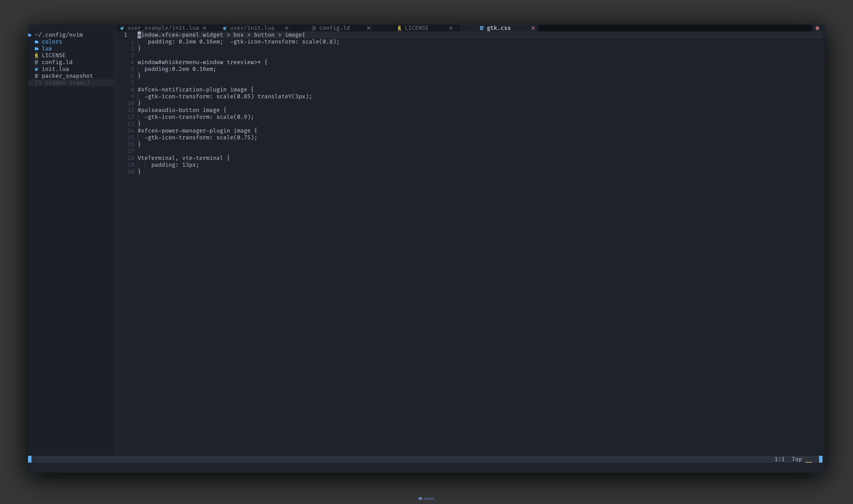
Task: Switch to the config.ld tab
Action: [x=334, y=28]
